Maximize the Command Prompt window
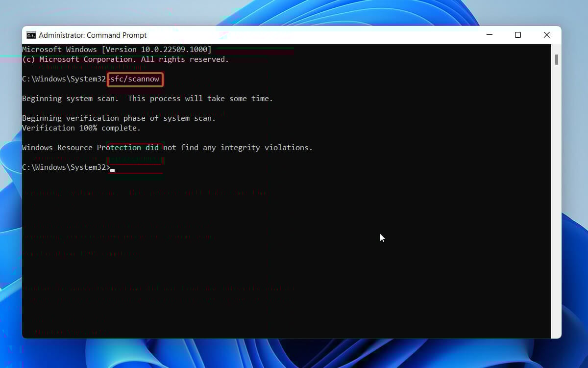588x368 pixels. pyautogui.click(x=518, y=35)
